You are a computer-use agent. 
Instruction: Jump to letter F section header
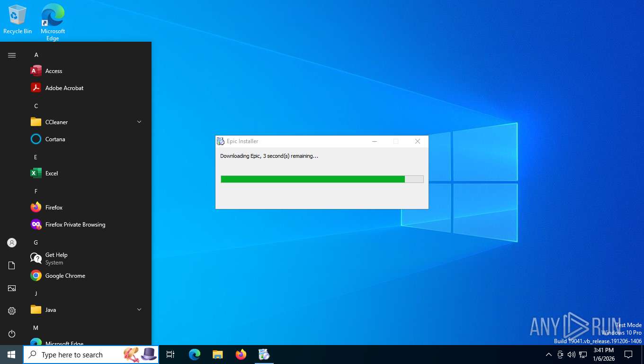pyautogui.click(x=36, y=191)
